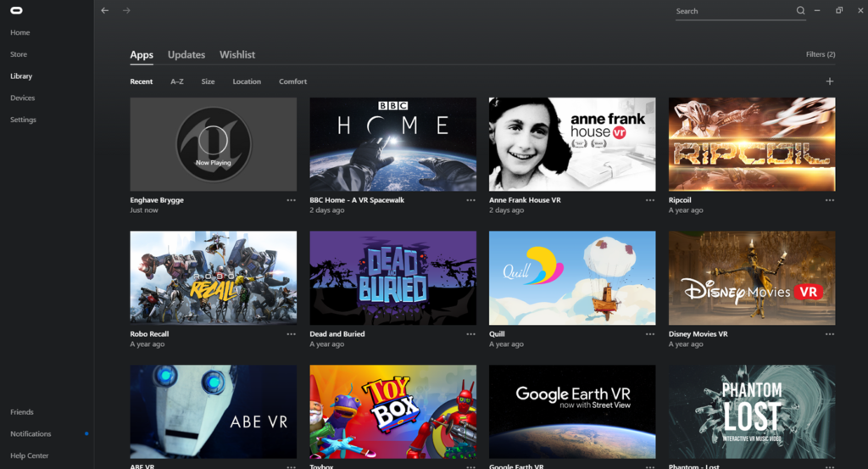Screen dimensions: 868x469
Task: Open more options for Dead and Buried
Action: pyautogui.click(x=470, y=334)
